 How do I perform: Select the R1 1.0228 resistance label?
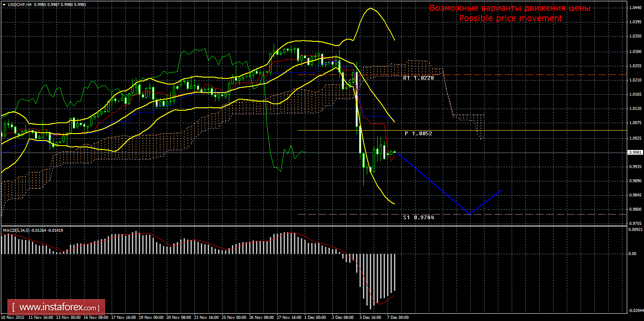point(418,78)
